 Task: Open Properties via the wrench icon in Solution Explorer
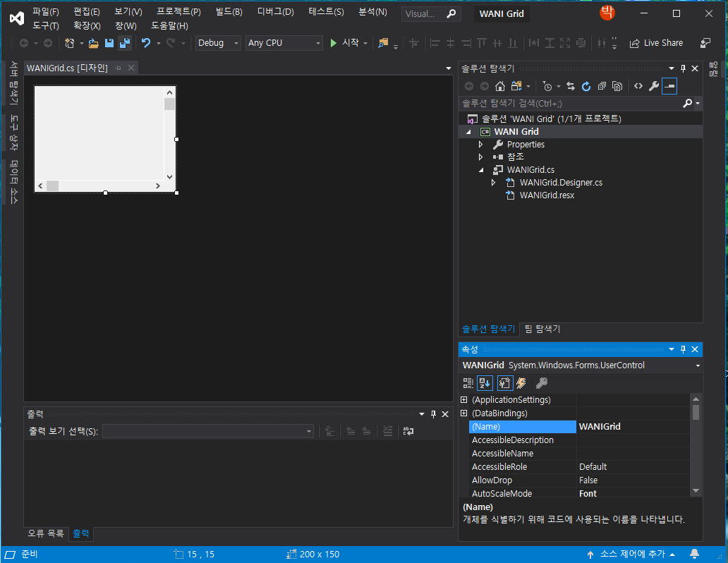click(x=654, y=86)
